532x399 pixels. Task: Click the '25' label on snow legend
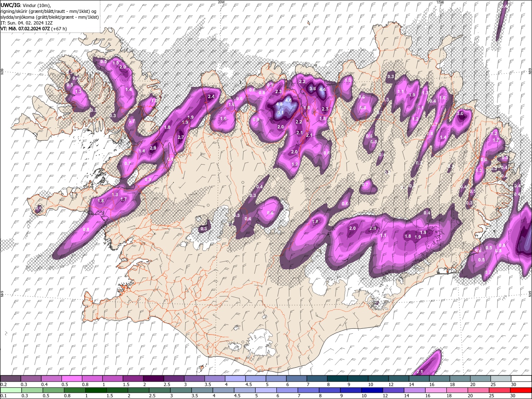pyautogui.click(x=493, y=384)
